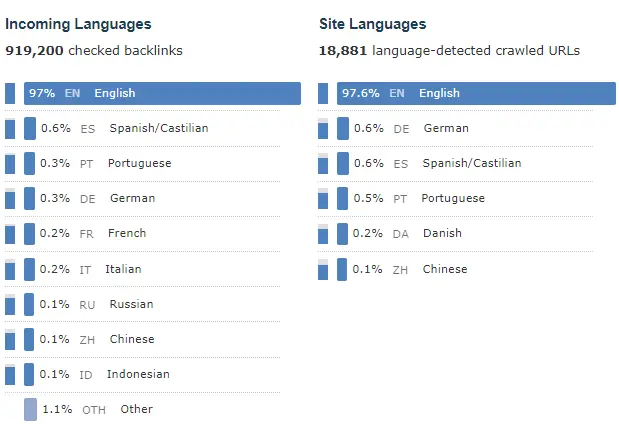Click the blue bar icon beside French
Viewport: 619px width, 437px height.
click(x=29, y=233)
